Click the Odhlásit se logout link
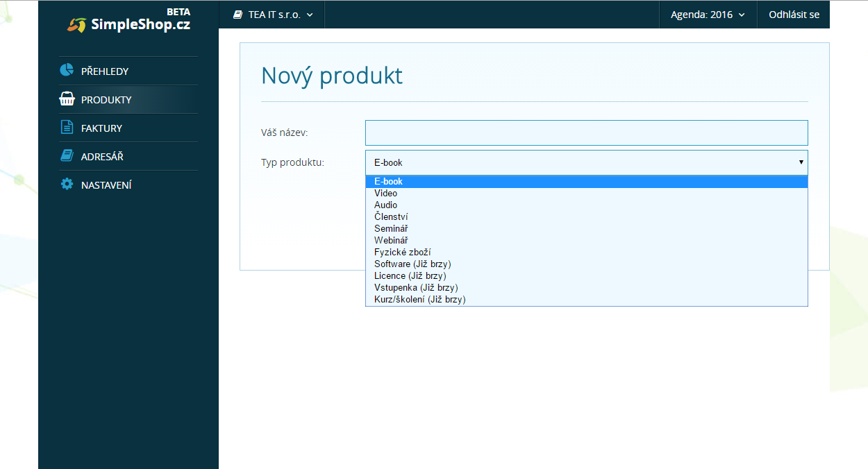 coord(794,14)
